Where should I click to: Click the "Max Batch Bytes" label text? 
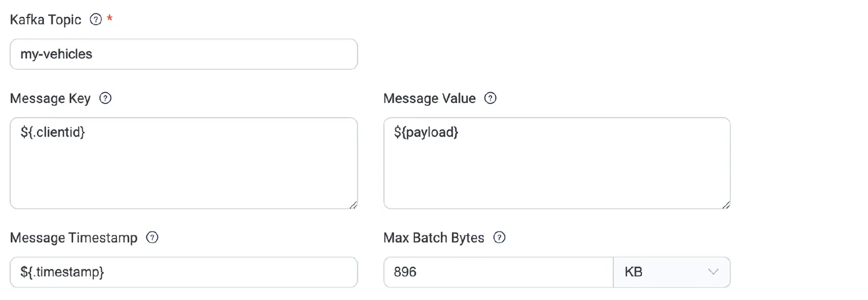click(x=433, y=238)
